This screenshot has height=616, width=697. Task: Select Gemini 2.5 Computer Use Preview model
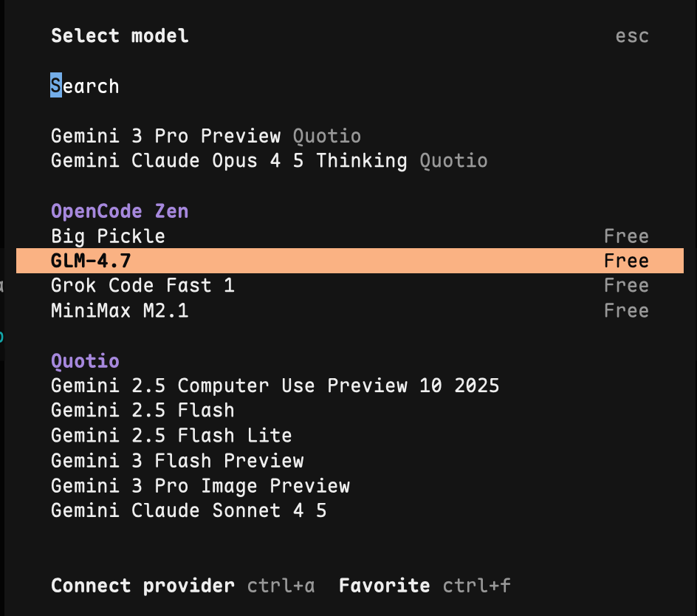point(275,386)
